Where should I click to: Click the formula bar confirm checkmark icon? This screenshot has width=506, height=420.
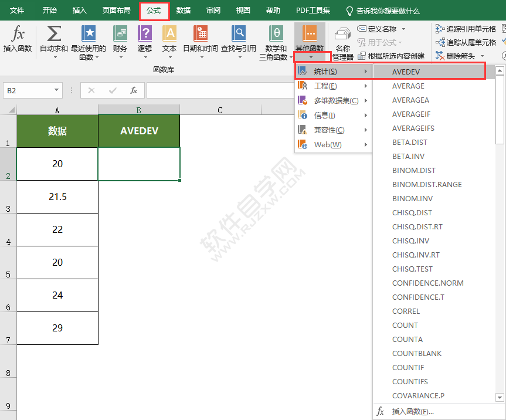pos(113,90)
